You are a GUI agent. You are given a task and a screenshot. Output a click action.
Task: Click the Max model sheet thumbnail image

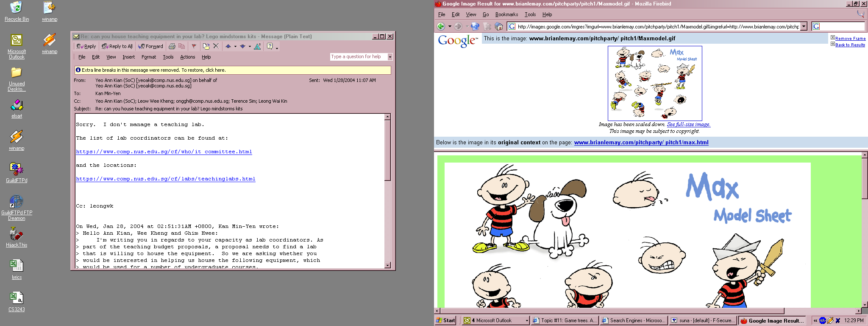coord(655,83)
